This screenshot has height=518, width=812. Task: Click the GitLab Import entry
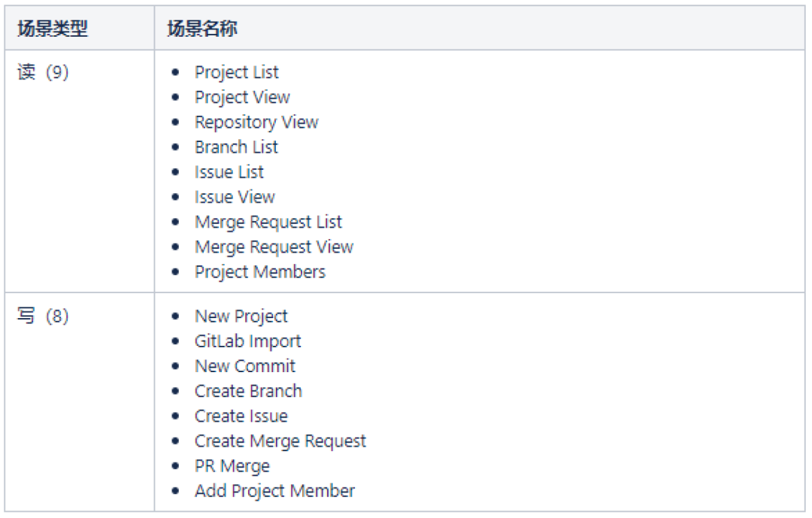(247, 341)
